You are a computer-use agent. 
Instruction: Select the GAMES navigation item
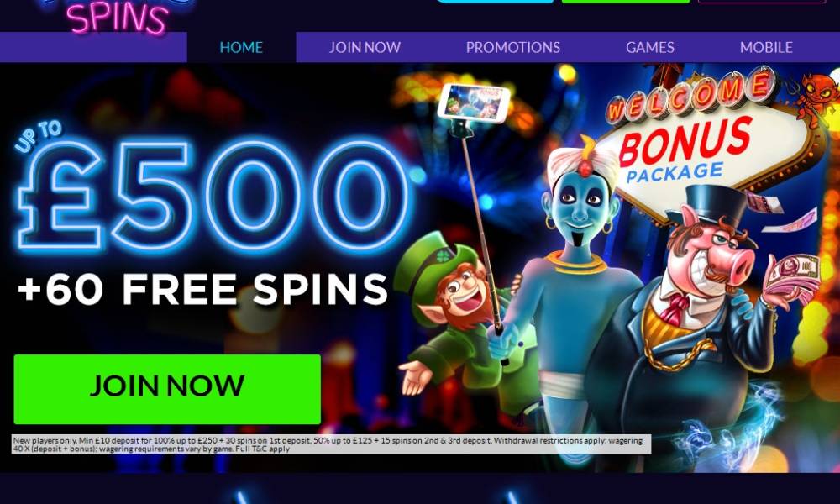650,47
